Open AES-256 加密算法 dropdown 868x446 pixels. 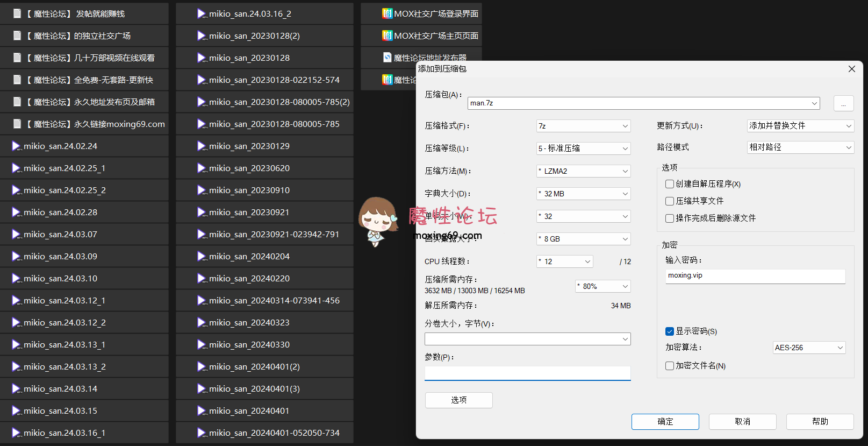809,348
